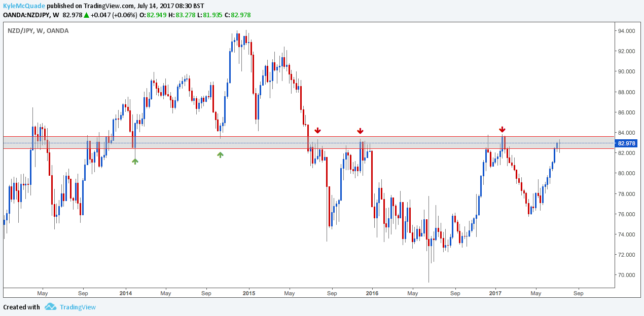Click the 78.000 price axis label

[627, 194]
